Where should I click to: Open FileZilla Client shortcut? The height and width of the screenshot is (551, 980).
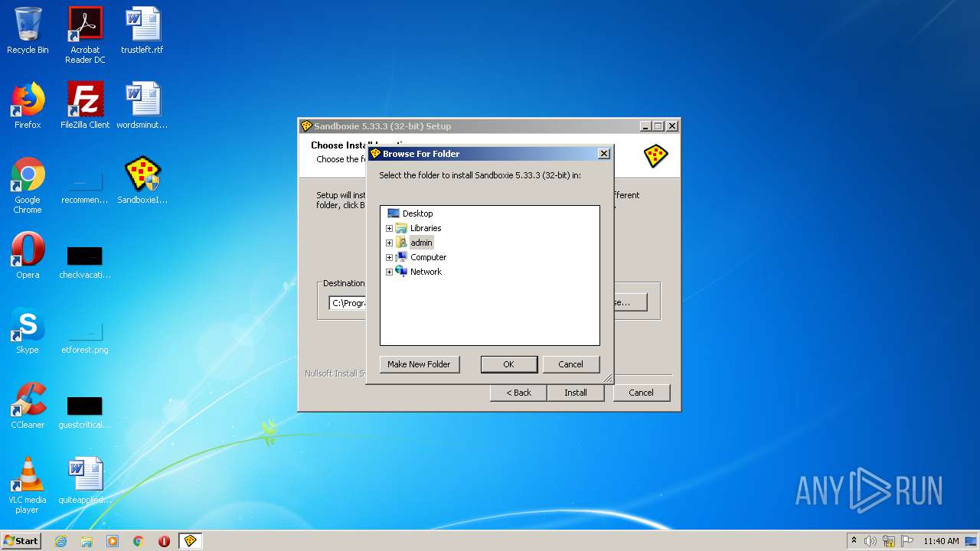(85, 106)
